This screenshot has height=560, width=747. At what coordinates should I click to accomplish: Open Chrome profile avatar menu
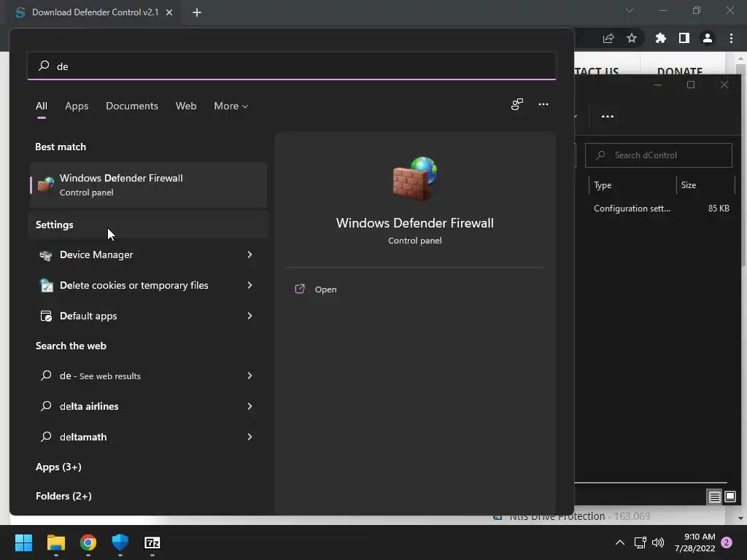[708, 38]
